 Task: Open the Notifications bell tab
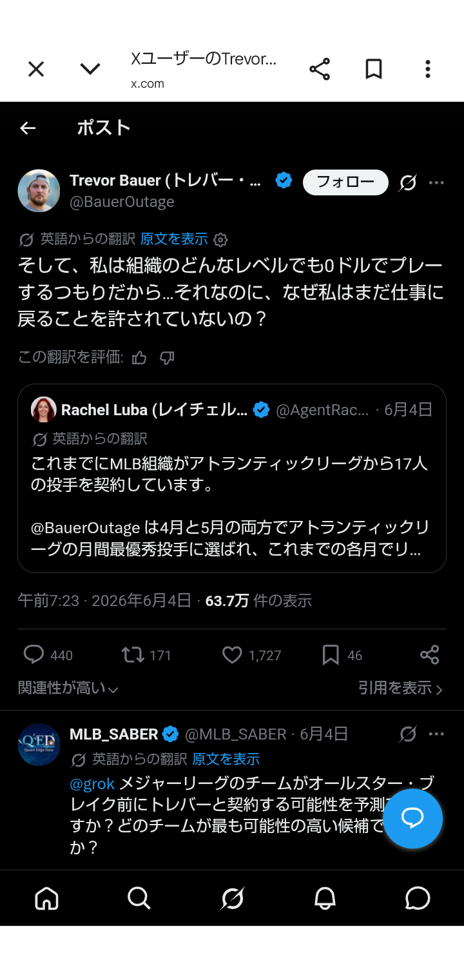(325, 898)
